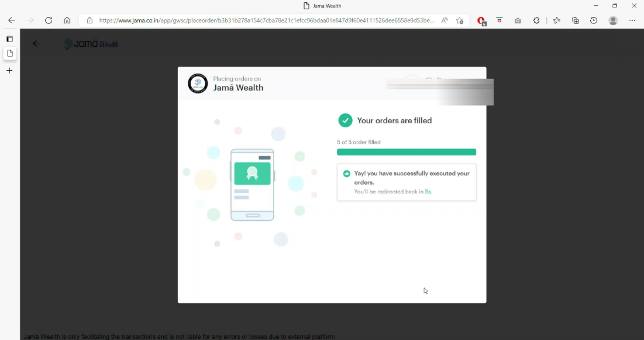Click the circular Jamā Wealth logo in dialog
644x340 pixels.
click(198, 84)
